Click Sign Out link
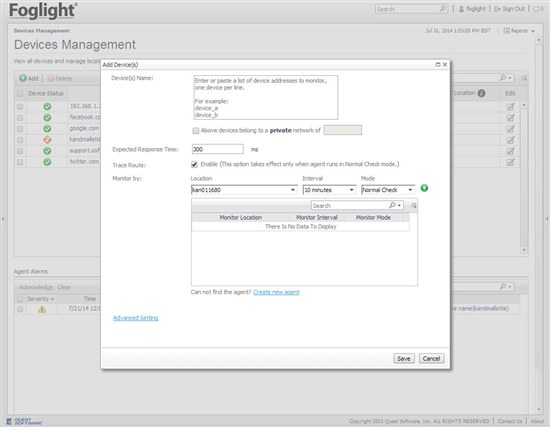550x427 pixels. click(x=510, y=9)
